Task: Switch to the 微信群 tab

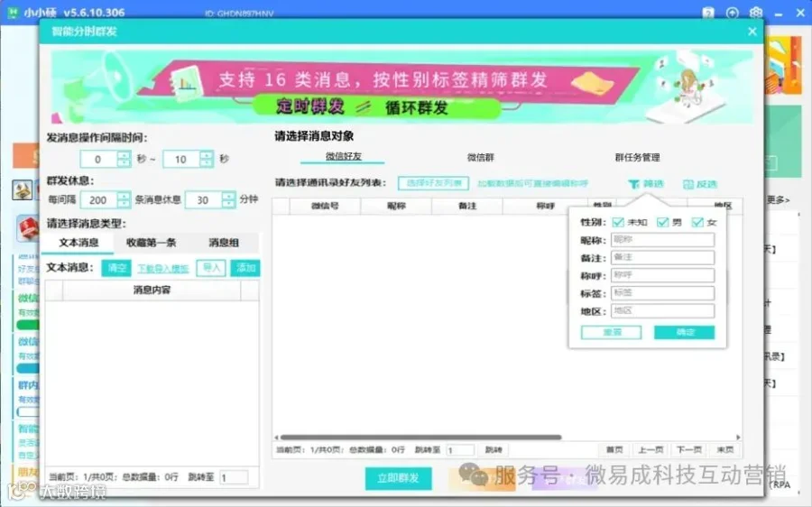Action: 480,157
